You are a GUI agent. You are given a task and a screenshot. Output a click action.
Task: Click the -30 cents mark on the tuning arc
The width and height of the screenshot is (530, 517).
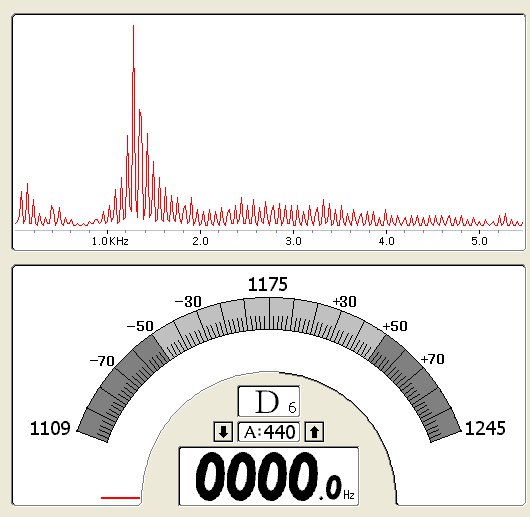coord(188,302)
